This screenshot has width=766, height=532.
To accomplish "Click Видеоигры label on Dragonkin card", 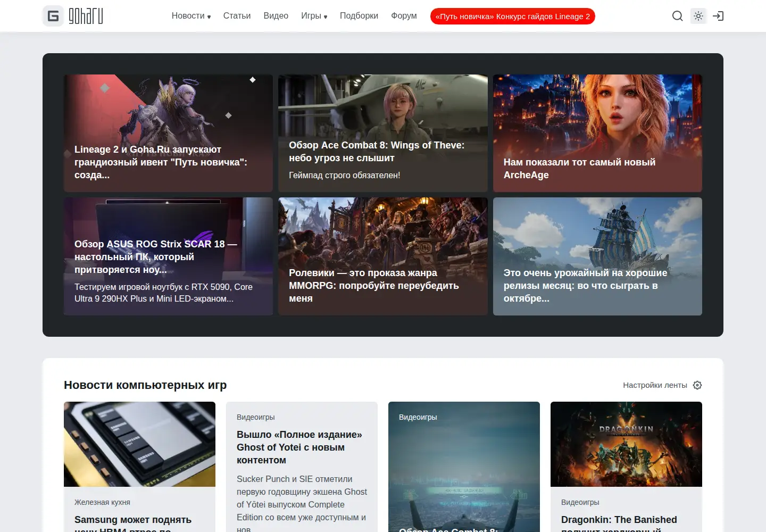I will pos(580,502).
